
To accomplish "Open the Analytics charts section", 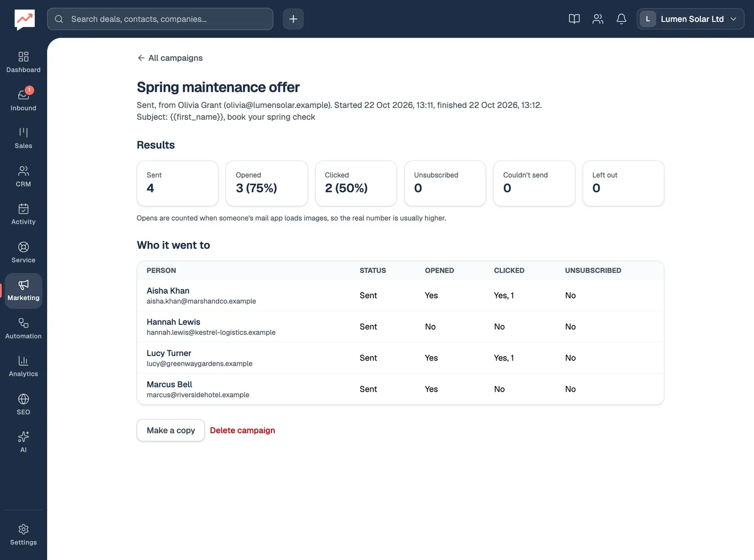I will [x=24, y=367].
